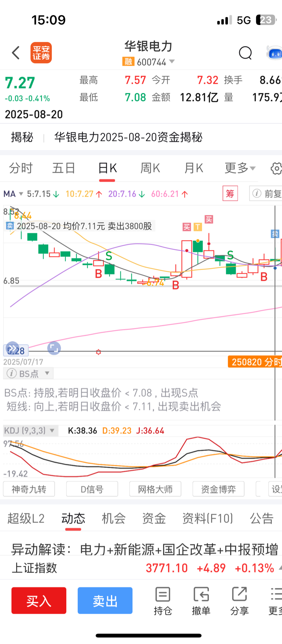Select the 网格大师 indicator button

pos(155,489)
